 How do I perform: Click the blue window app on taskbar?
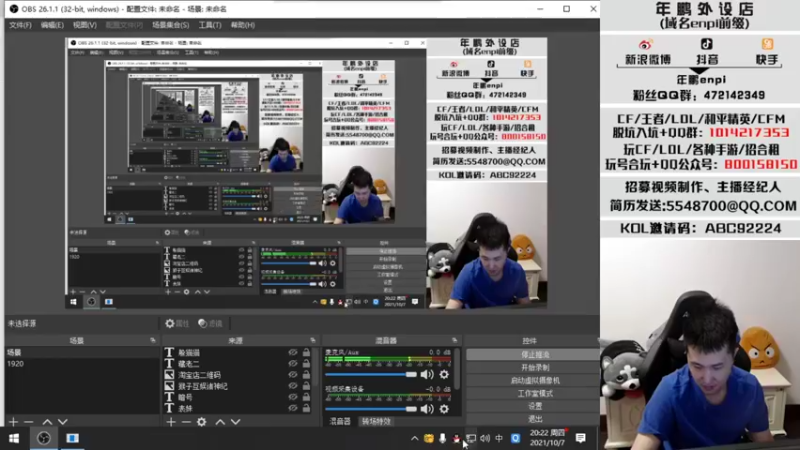coord(72,438)
